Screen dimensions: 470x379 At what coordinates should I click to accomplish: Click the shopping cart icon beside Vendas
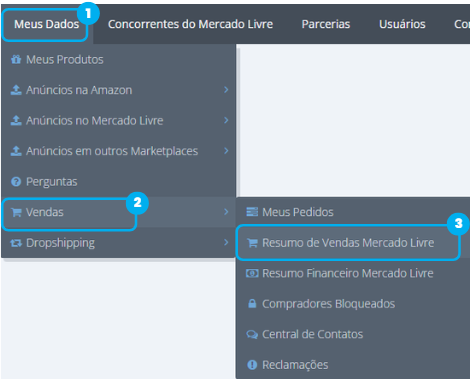coord(16,212)
